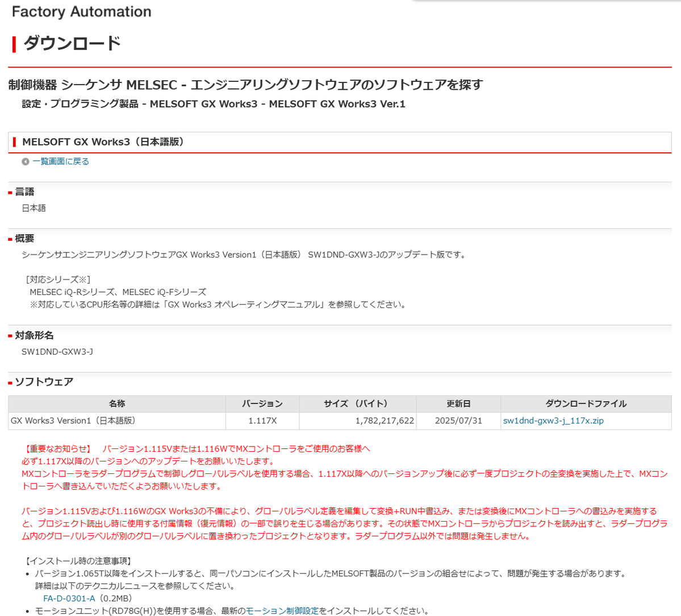Click the 更新日 column header
This screenshot has width=681, height=616.
(458, 404)
